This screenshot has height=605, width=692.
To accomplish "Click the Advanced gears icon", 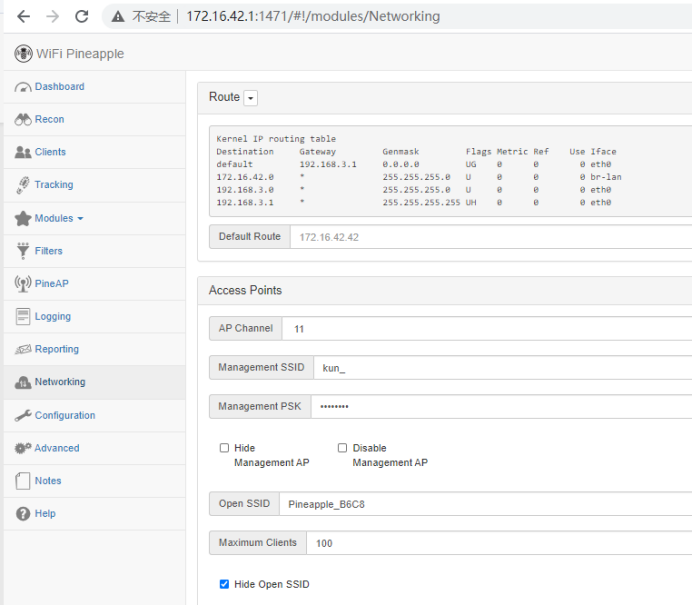I will (x=24, y=449).
